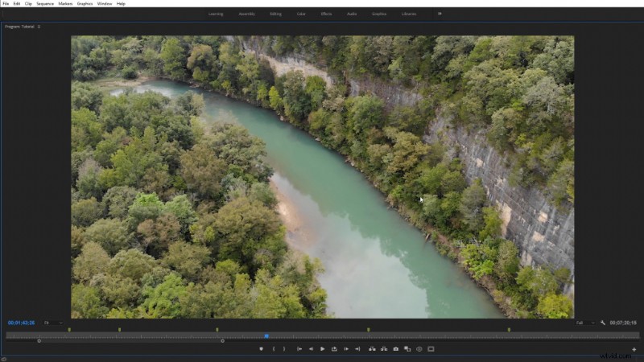Export frame with the camera icon
644x362 pixels.
coord(396,349)
